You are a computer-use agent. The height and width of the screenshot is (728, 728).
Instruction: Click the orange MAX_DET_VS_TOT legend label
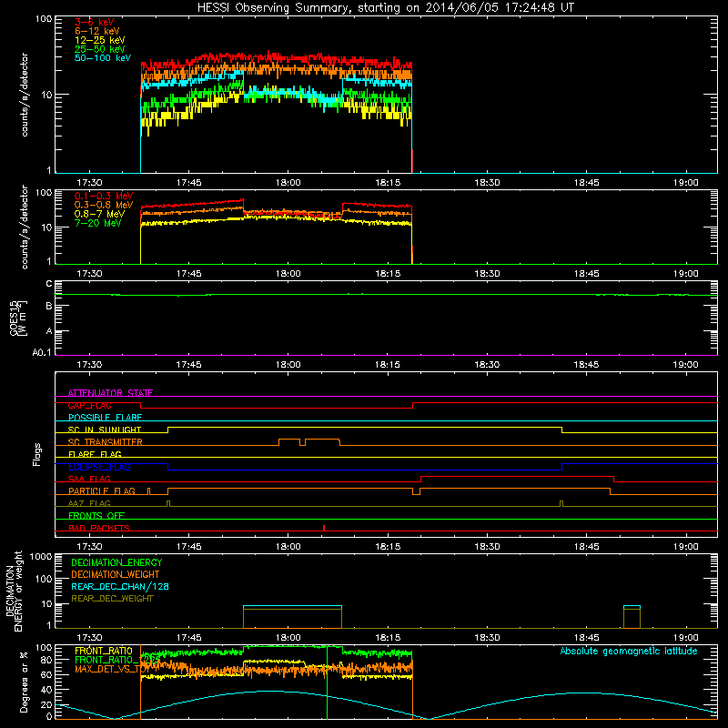tap(112, 669)
